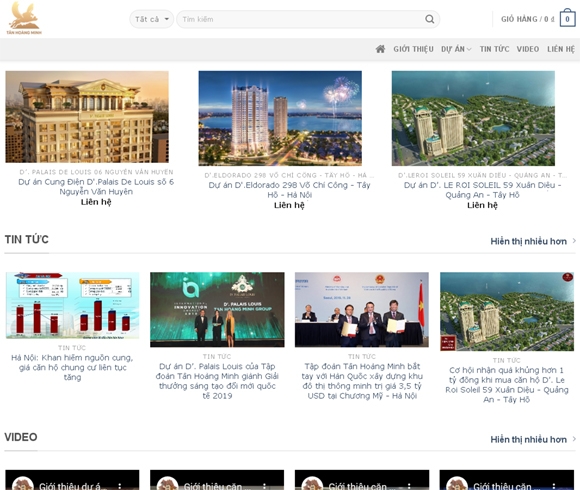Expand the DỰ ÁN menu

pyautogui.click(x=456, y=49)
